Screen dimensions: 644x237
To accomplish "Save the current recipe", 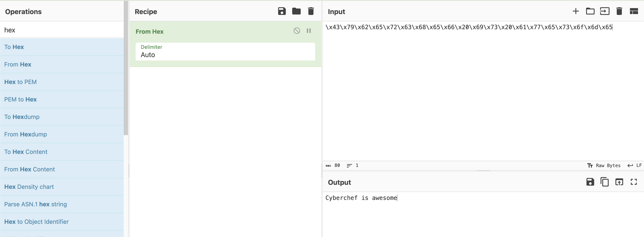I will (x=282, y=11).
